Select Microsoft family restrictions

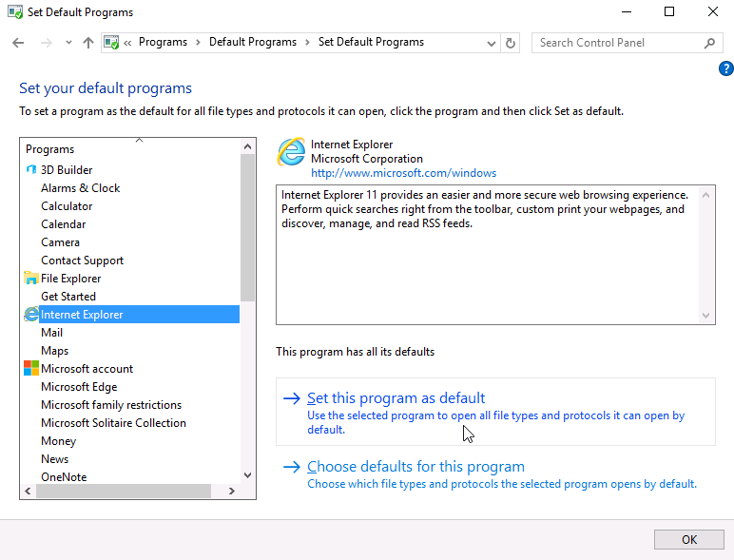(x=111, y=405)
